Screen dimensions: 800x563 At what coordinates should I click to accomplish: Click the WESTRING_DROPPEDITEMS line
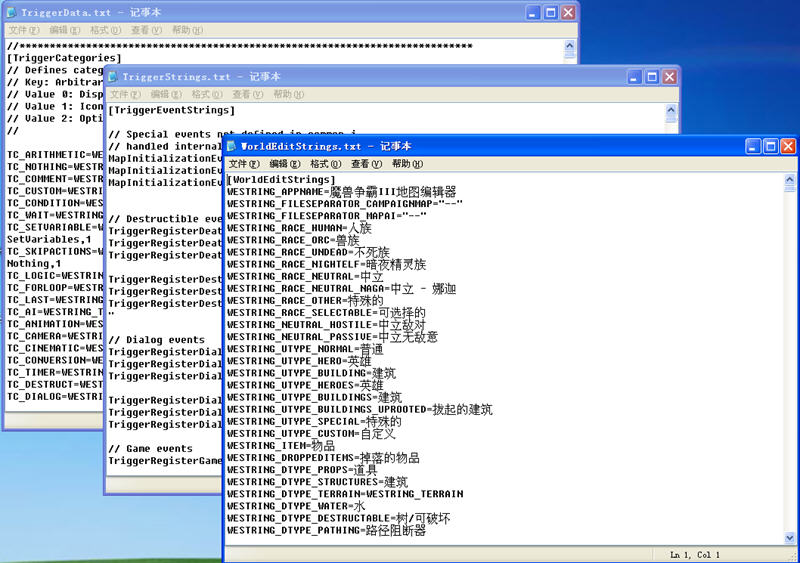pos(323,458)
